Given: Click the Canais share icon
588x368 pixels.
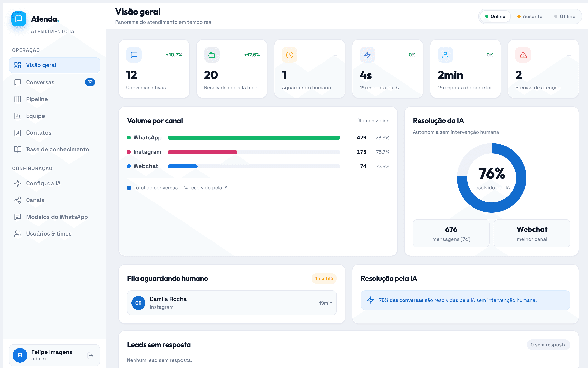Looking at the screenshot, I should pos(18,200).
